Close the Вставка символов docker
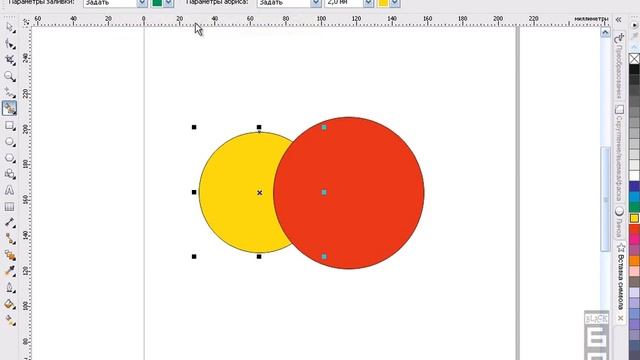 click(620, 318)
